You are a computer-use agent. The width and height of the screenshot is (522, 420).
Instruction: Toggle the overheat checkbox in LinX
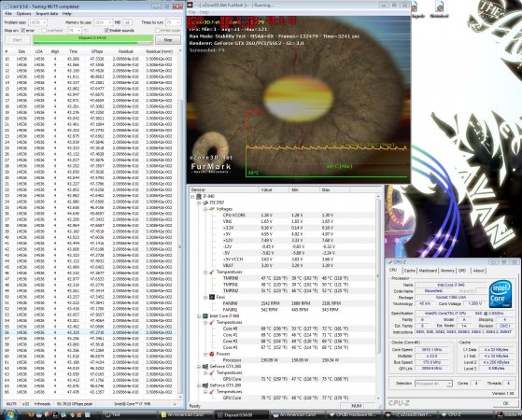click(44, 30)
